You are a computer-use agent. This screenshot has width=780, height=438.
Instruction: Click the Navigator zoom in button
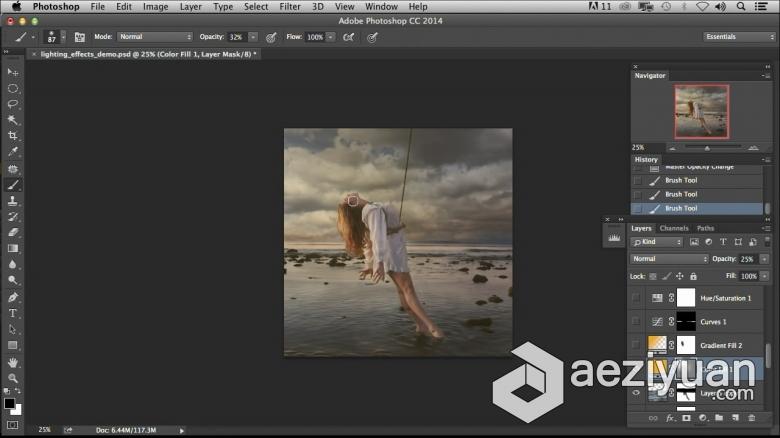coord(753,148)
